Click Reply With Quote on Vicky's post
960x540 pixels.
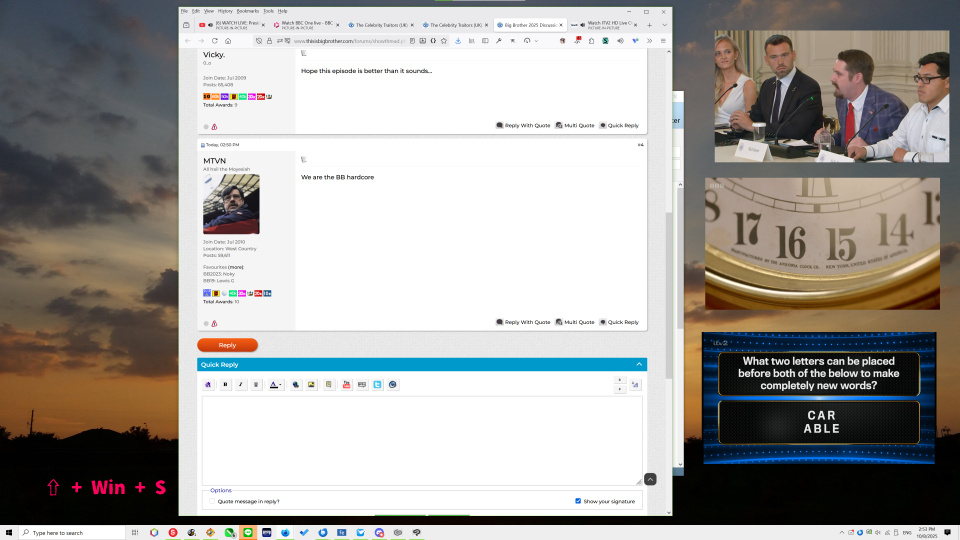click(523, 126)
